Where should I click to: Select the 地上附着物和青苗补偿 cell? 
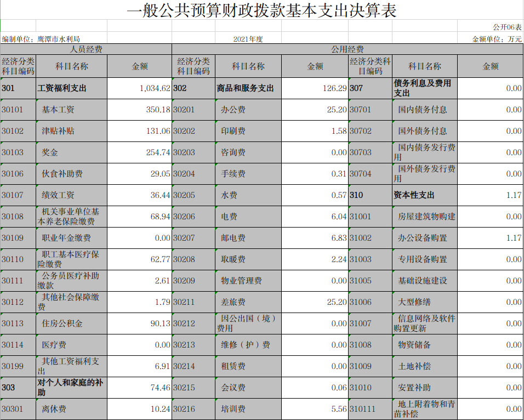pyautogui.click(x=425, y=409)
